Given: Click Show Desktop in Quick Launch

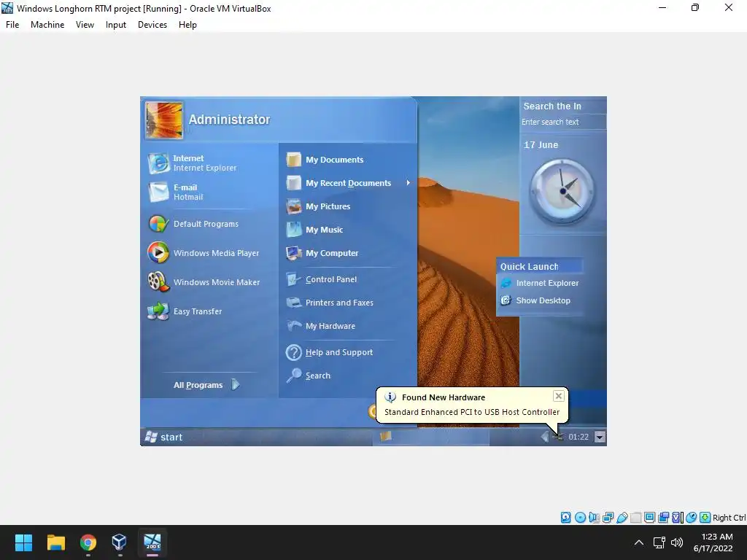Looking at the screenshot, I should pos(535,300).
